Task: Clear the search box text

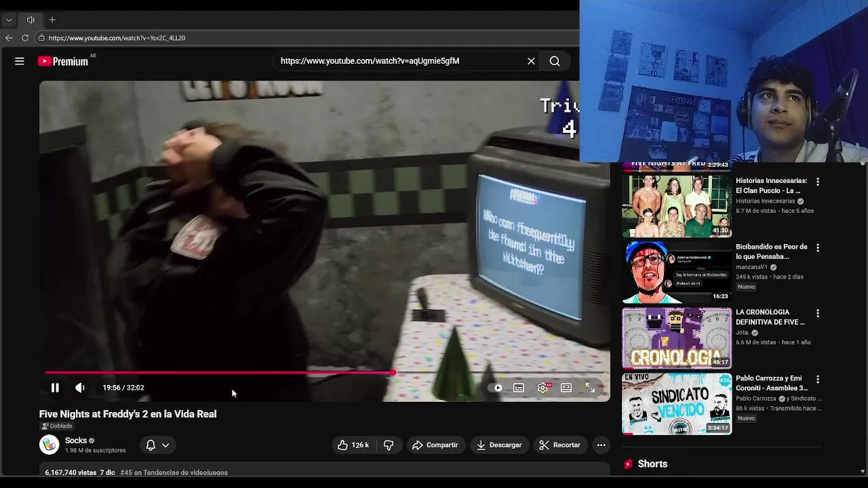Action: (531, 61)
